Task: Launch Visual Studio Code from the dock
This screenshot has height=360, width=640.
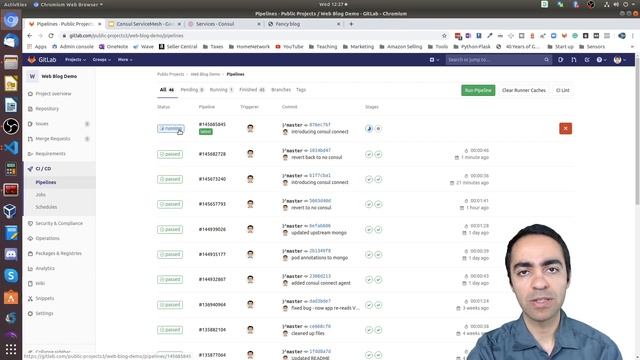Action: tap(11, 147)
